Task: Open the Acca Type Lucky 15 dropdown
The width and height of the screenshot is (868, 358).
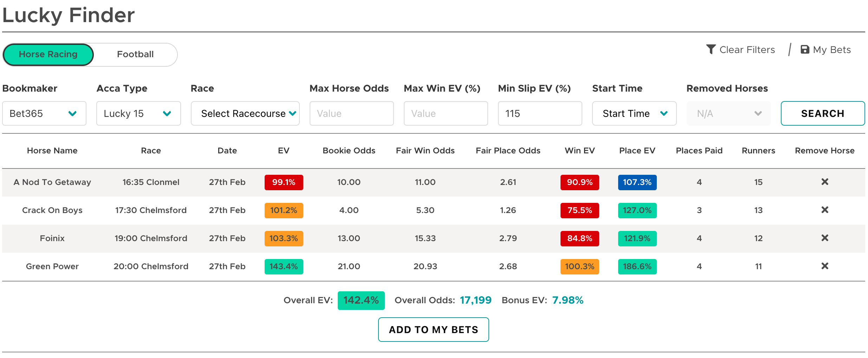Action: [138, 113]
